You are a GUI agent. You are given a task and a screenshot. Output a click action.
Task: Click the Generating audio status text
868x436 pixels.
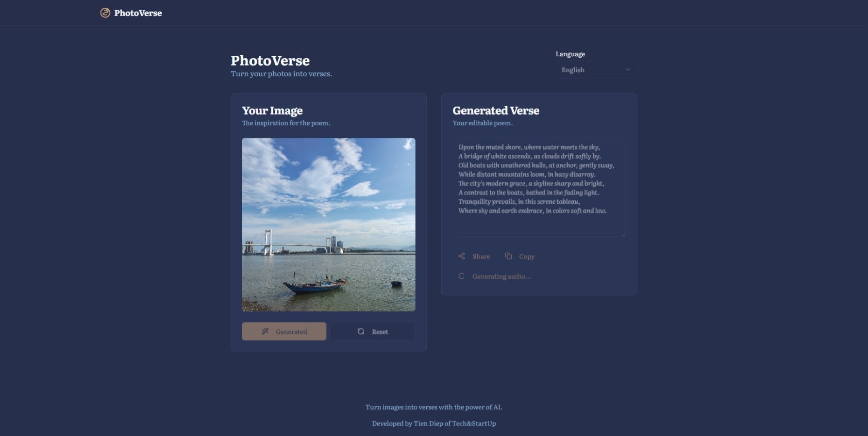pyautogui.click(x=501, y=276)
